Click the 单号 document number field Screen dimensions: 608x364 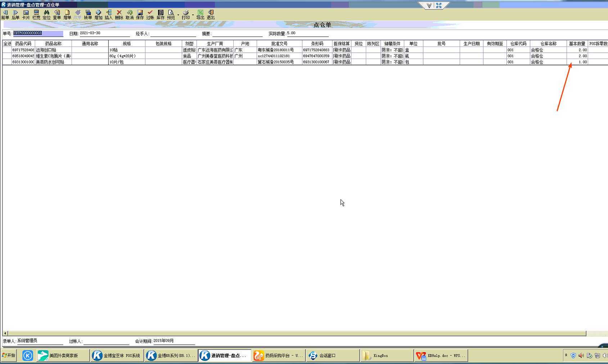click(x=38, y=33)
